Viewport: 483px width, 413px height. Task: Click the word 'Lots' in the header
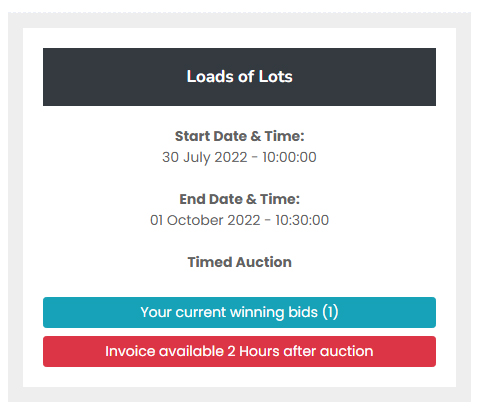point(276,76)
